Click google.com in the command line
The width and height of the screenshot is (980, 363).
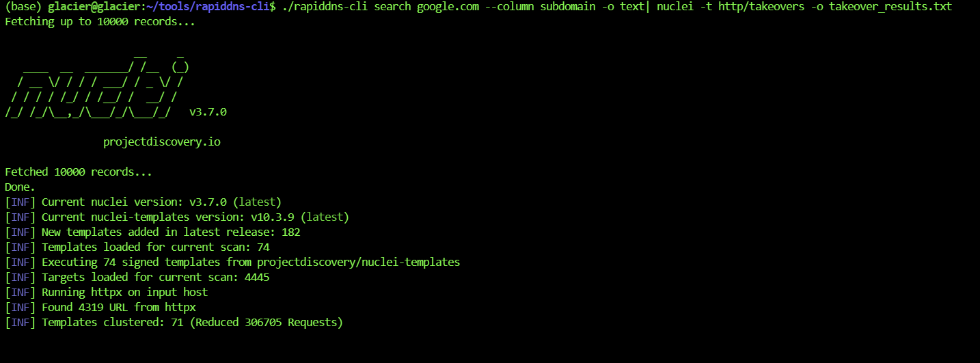[x=448, y=7]
